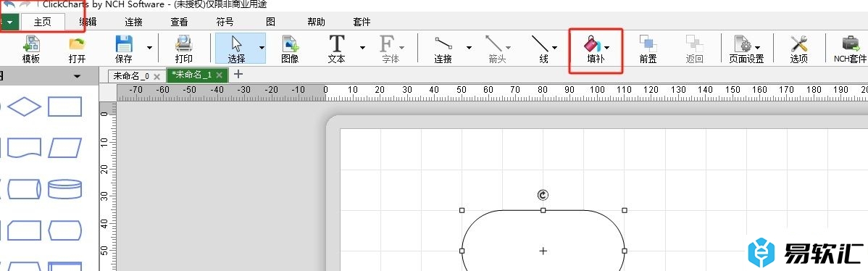Add a new document tab with plus
Image resolution: width=868 pixels, height=271 pixels.
pyautogui.click(x=238, y=74)
